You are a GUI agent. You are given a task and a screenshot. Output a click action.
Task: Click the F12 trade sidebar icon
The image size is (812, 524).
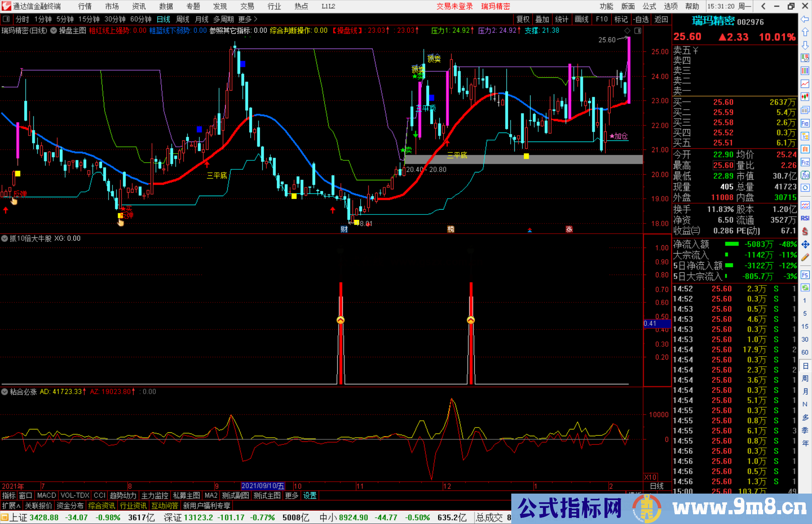click(x=805, y=162)
